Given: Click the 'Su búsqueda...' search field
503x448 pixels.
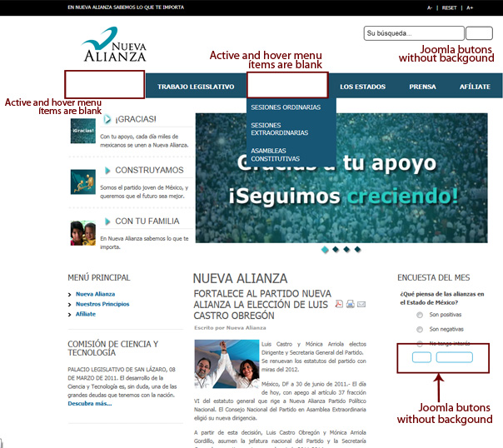Looking at the screenshot, I should click(414, 33).
